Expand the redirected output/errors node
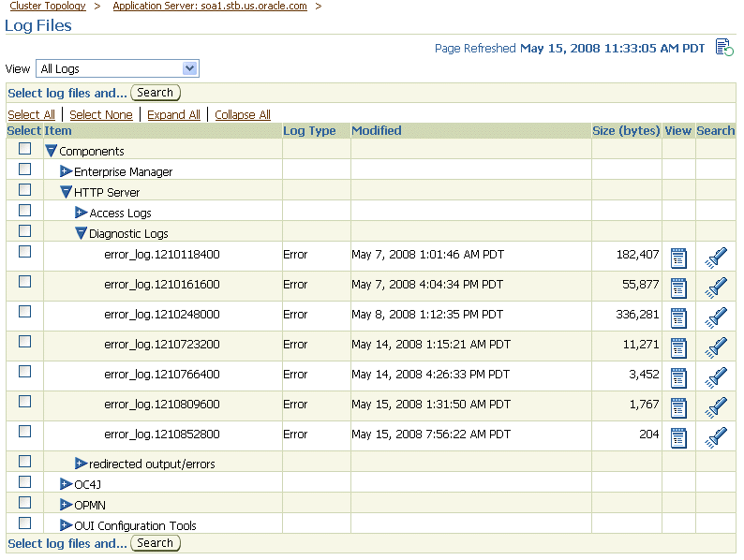This screenshot has width=744, height=560. pyautogui.click(x=82, y=464)
